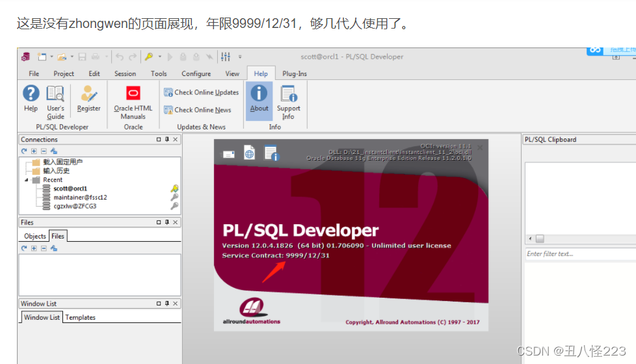
Task: Click the Save disk icon
Action: [82, 57]
